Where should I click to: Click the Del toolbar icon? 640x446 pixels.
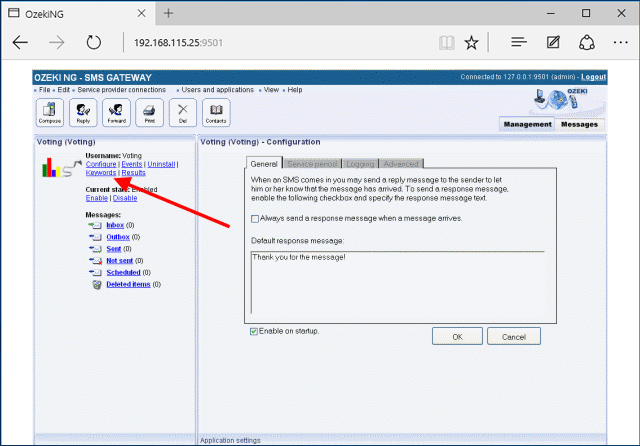[182, 113]
